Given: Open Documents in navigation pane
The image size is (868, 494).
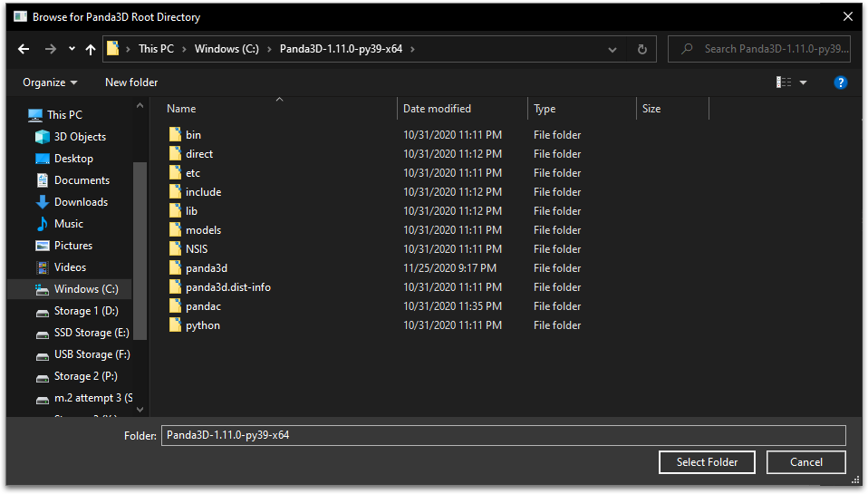Looking at the screenshot, I should click(82, 180).
